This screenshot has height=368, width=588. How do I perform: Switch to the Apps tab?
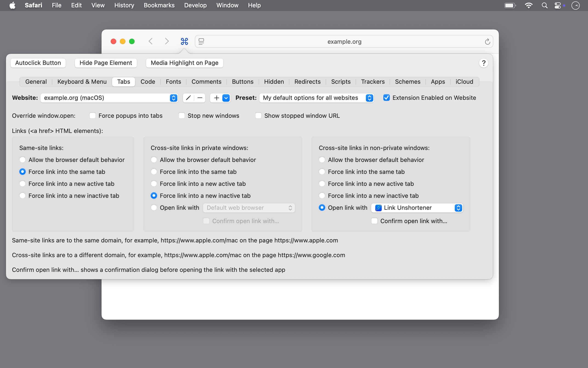click(x=438, y=82)
